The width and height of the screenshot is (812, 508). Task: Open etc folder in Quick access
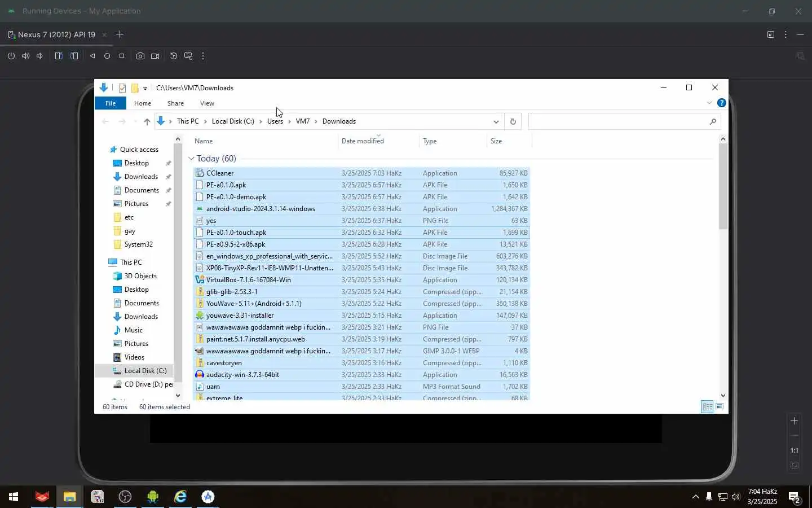(x=129, y=217)
